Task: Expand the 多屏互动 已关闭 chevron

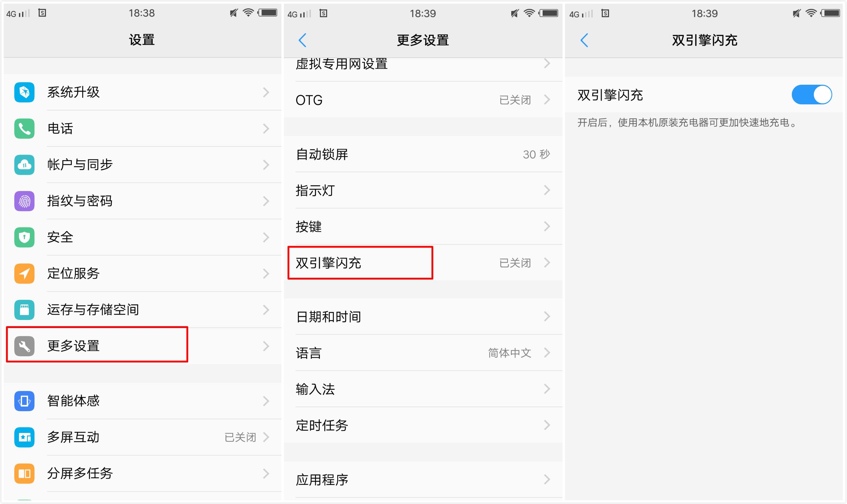Action: pyautogui.click(x=266, y=437)
